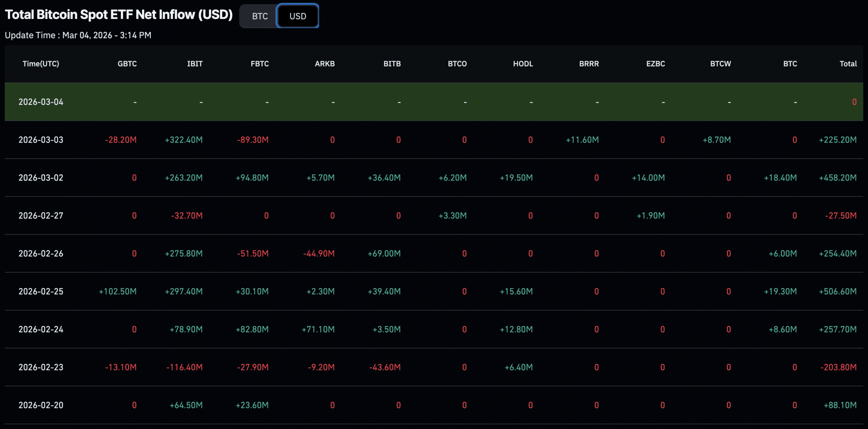Select IBIT inflow value +322.40M

[184, 139]
